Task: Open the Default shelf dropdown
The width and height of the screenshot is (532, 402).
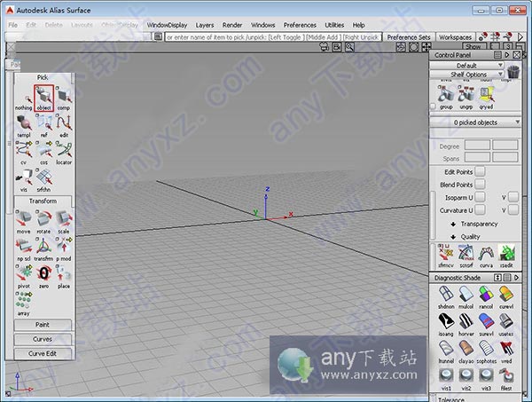Action: pyautogui.click(x=467, y=65)
